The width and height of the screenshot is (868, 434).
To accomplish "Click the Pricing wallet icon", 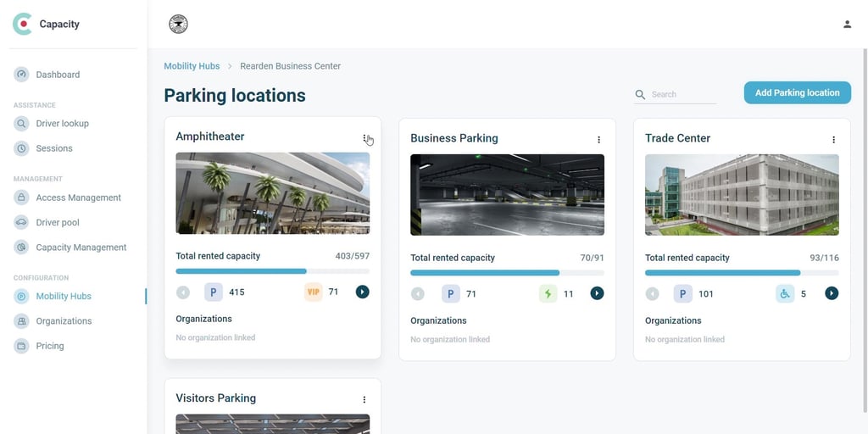I will pos(21,346).
